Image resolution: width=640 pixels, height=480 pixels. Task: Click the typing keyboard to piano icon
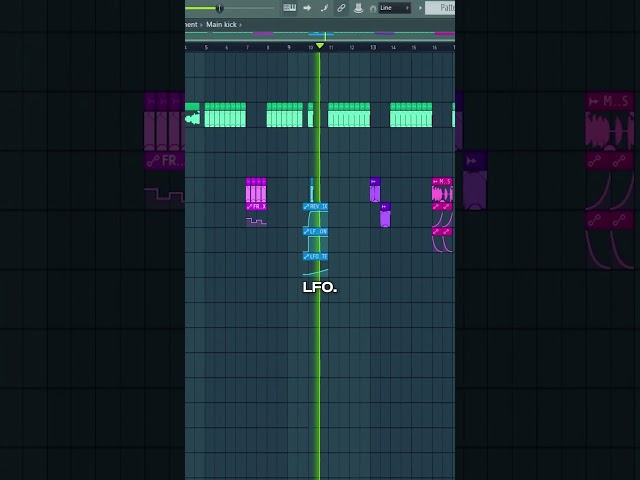(289, 8)
